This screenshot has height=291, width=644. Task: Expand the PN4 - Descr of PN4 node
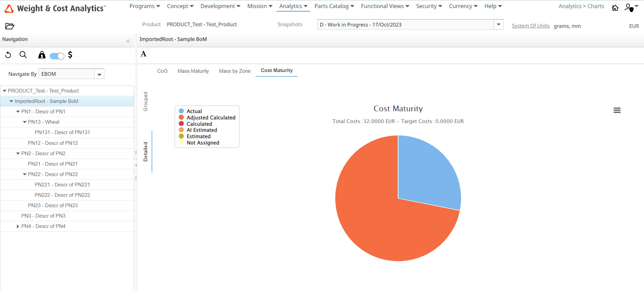[x=18, y=227]
